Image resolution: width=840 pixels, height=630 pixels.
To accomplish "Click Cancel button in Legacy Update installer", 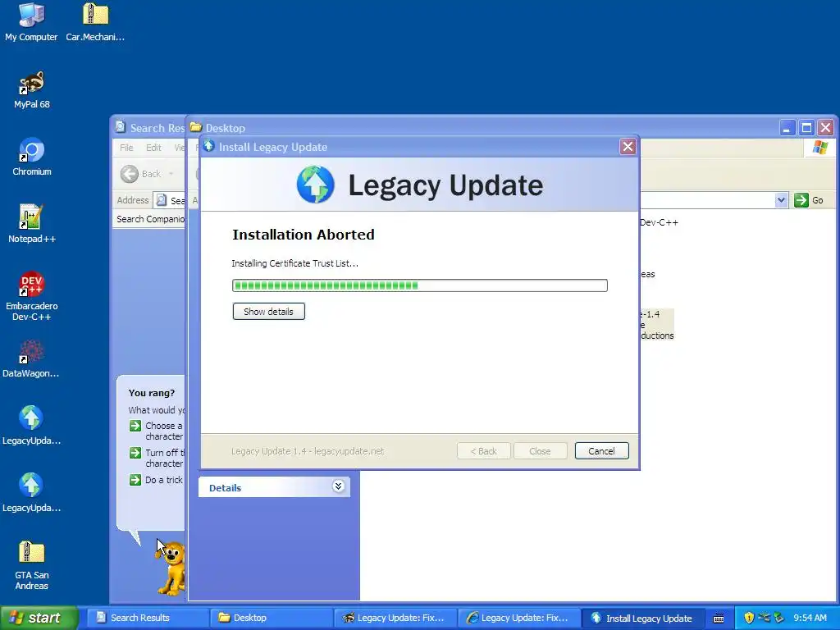I will (x=601, y=451).
